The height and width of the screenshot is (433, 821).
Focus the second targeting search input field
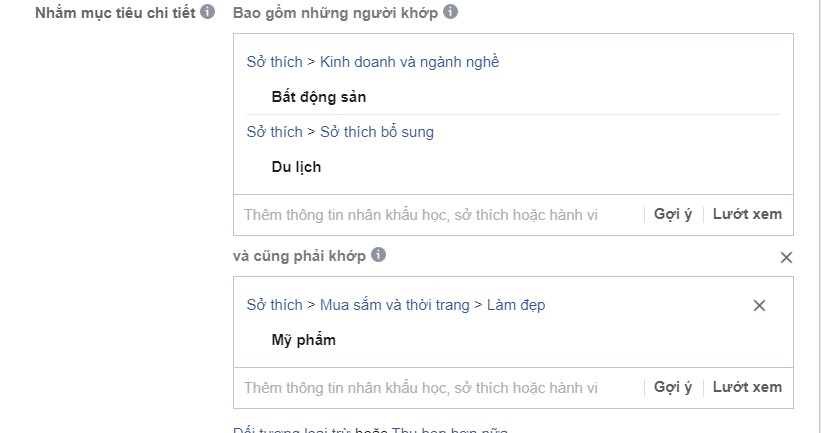(x=439, y=388)
